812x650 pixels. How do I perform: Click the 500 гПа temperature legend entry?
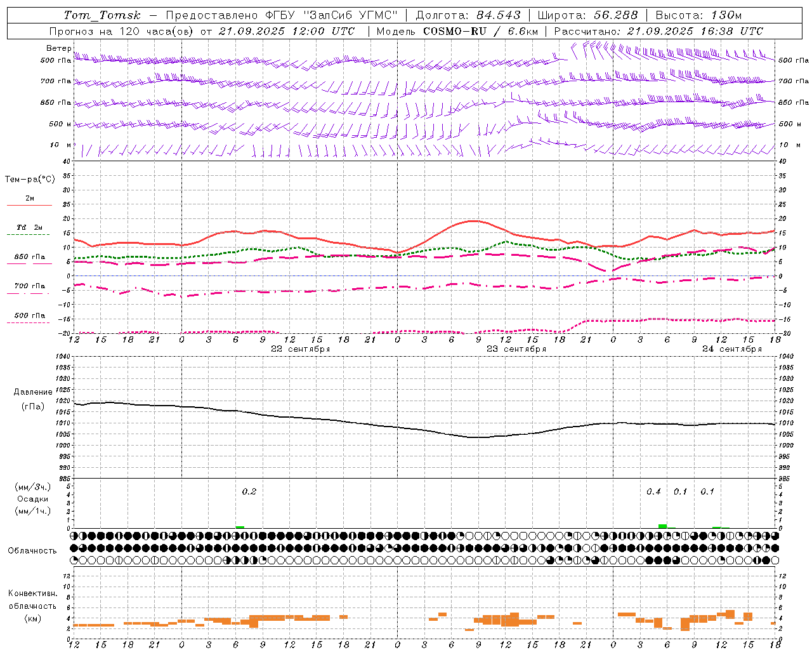(x=30, y=315)
